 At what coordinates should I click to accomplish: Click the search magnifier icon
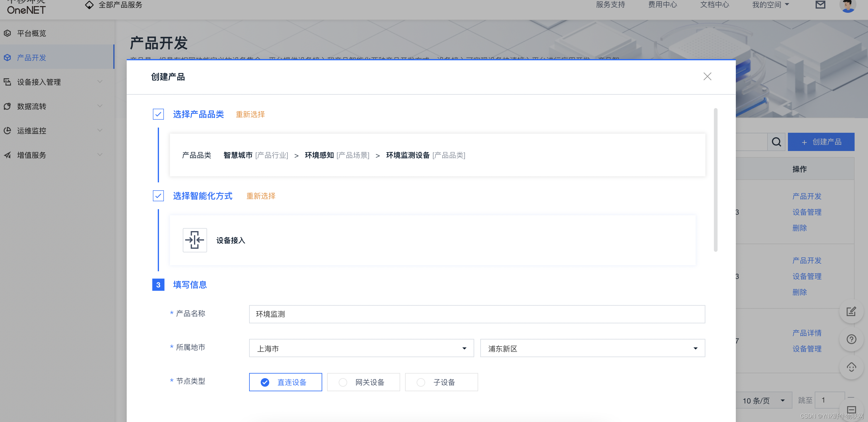tap(776, 142)
